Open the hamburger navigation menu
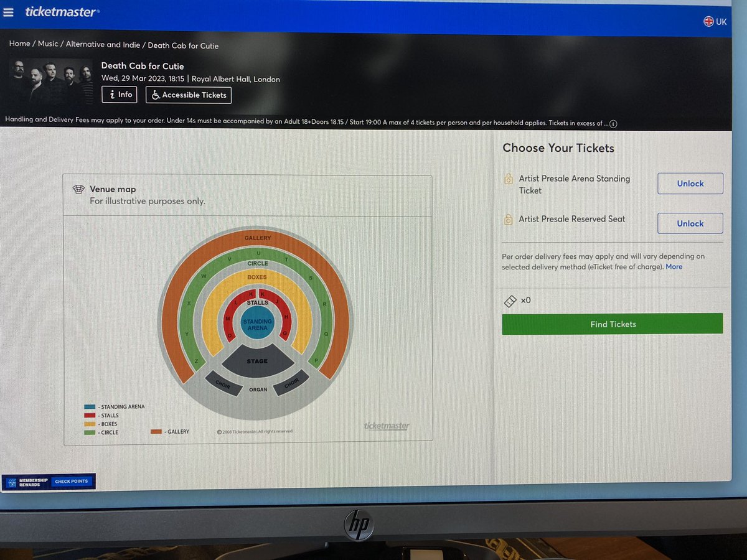The width and height of the screenshot is (747, 560). coord(8,12)
